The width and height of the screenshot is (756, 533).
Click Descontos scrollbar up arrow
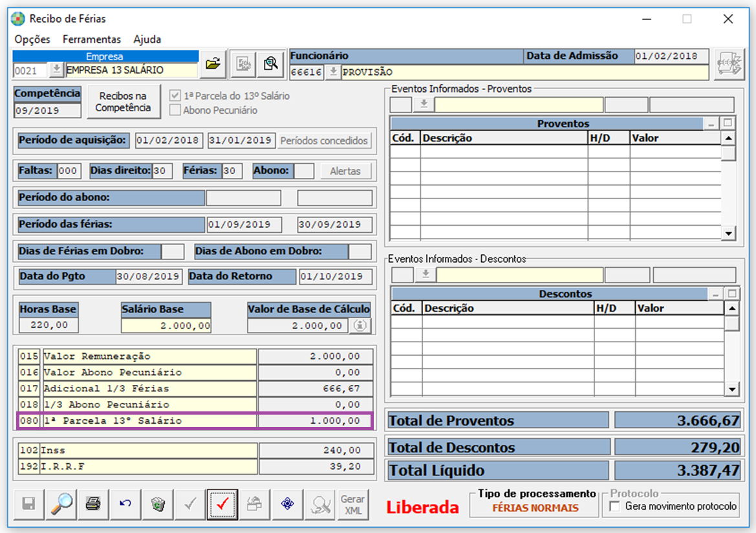732,309
